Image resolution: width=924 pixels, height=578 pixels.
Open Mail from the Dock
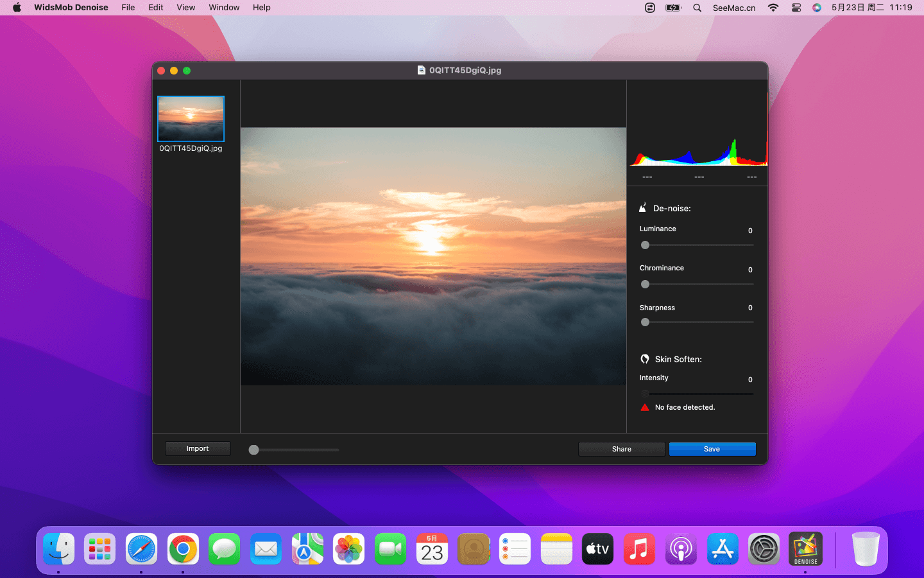coord(266,549)
